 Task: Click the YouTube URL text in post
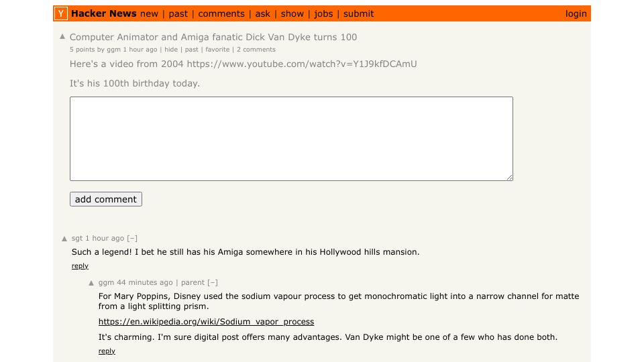coord(302,64)
